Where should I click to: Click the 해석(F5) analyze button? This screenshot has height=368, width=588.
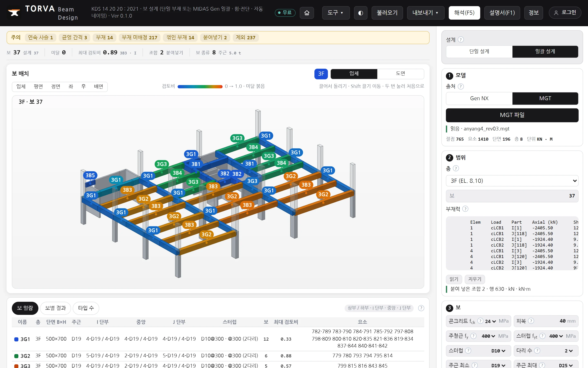[x=464, y=13]
